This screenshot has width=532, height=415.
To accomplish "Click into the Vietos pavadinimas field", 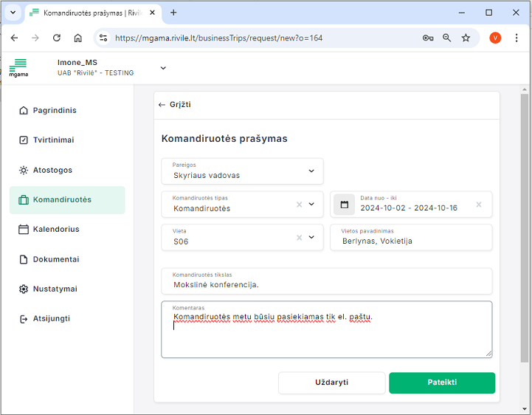I will [410, 241].
